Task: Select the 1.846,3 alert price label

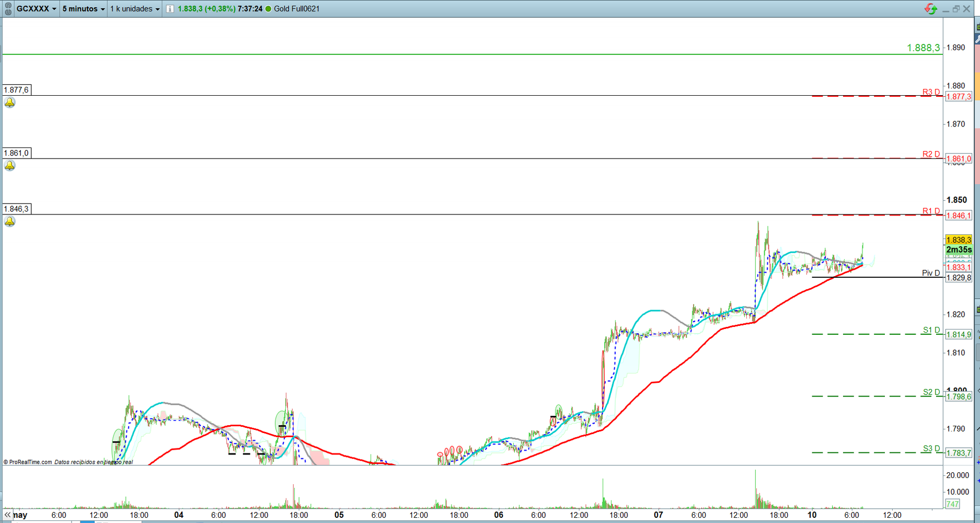Action: (17, 209)
